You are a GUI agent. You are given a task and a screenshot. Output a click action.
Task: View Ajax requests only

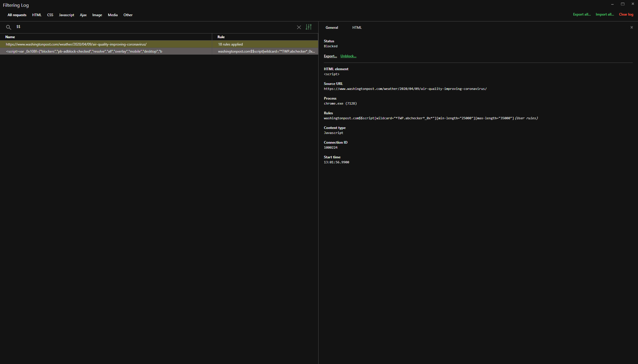(x=83, y=15)
